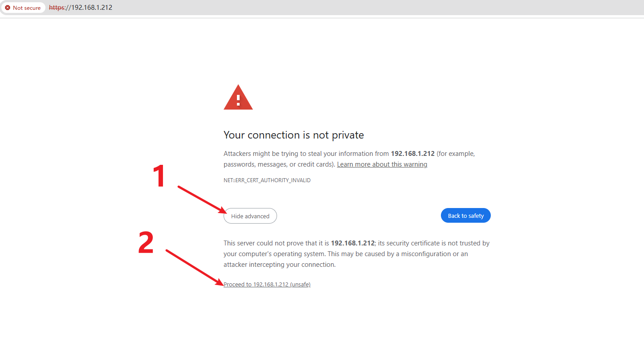This screenshot has width=644, height=347.
Task: Click the "Your connection is not private" heading
Action: [293, 135]
